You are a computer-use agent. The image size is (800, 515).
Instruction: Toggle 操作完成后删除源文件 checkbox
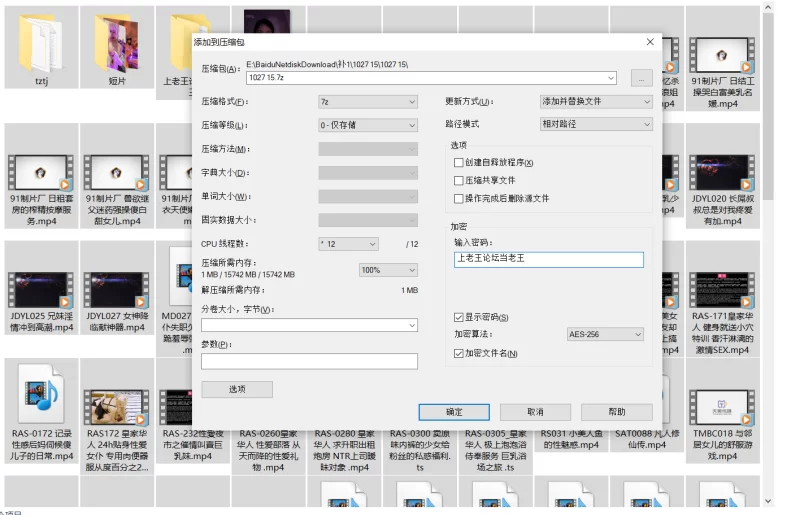[x=459, y=198]
